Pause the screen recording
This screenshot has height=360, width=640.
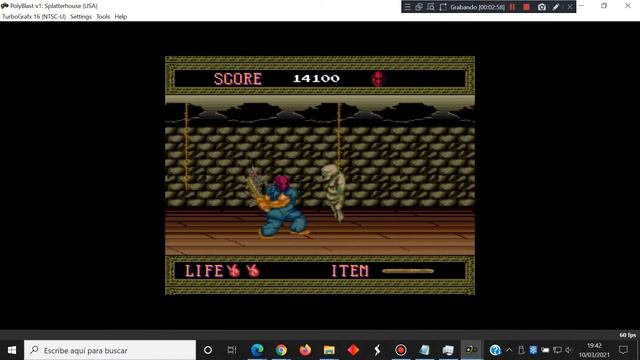(512, 7)
